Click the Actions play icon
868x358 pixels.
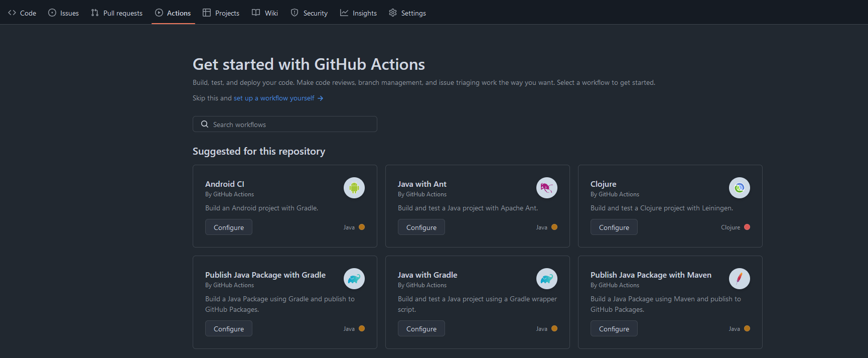tap(159, 13)
